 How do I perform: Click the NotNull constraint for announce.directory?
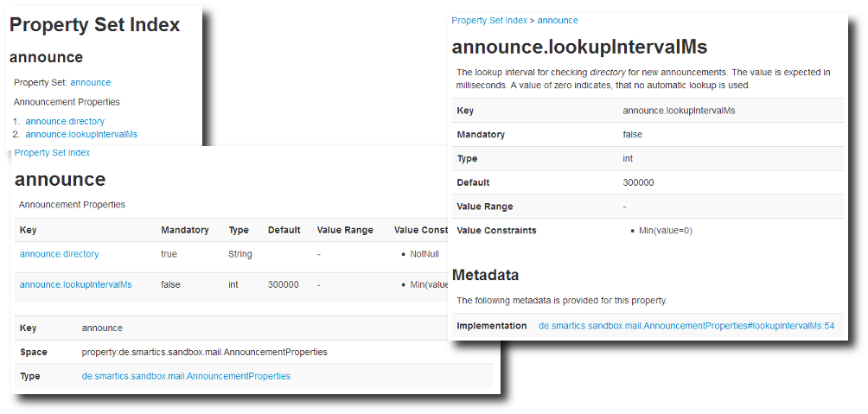pos(425,254)
